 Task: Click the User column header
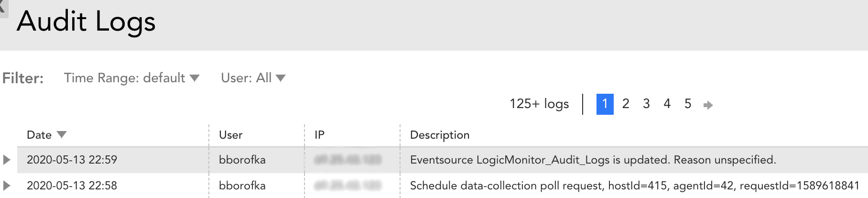[230, 135]
